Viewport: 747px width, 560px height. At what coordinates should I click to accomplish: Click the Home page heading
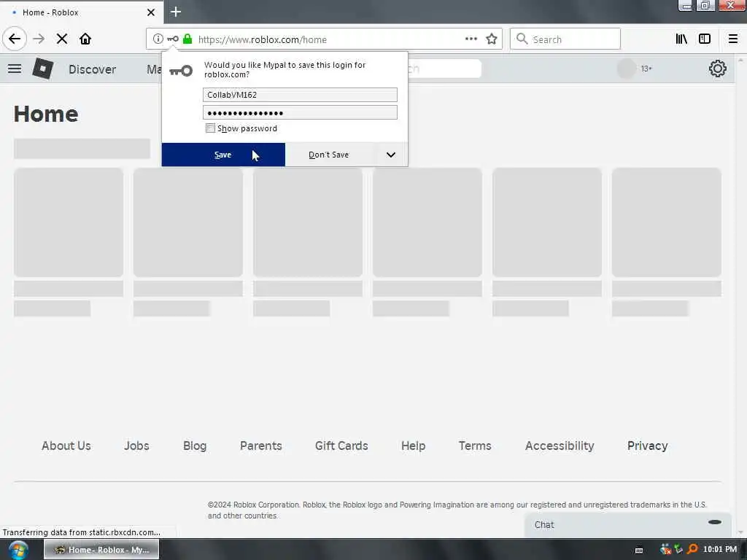(46, 114)
